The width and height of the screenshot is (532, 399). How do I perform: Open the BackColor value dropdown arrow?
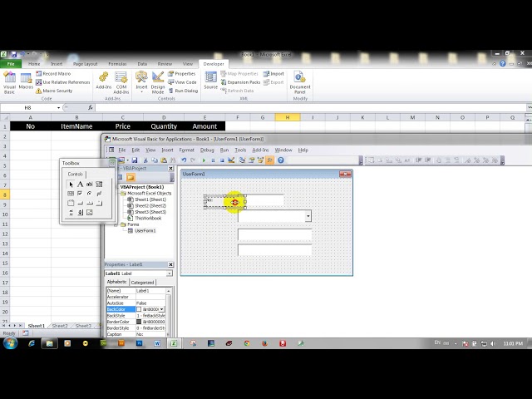click(162, 309)
